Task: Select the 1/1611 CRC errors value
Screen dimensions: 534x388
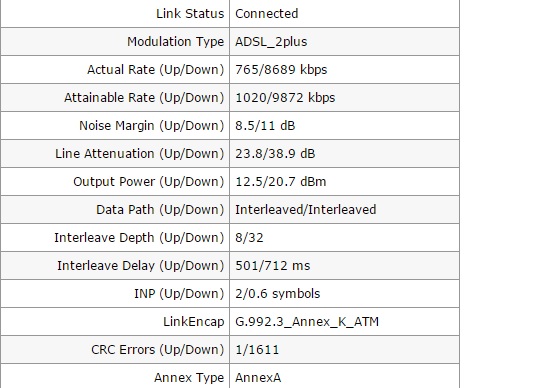Action: click(x=257, y=350)
